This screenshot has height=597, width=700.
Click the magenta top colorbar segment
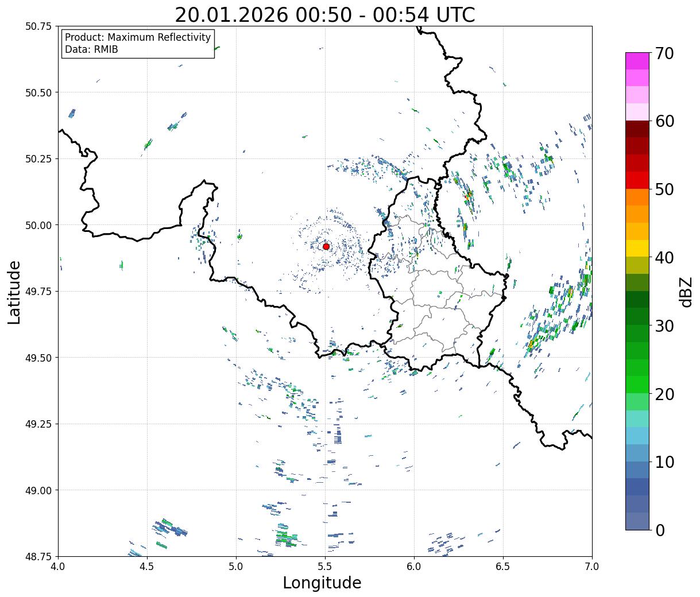(637, 61)
